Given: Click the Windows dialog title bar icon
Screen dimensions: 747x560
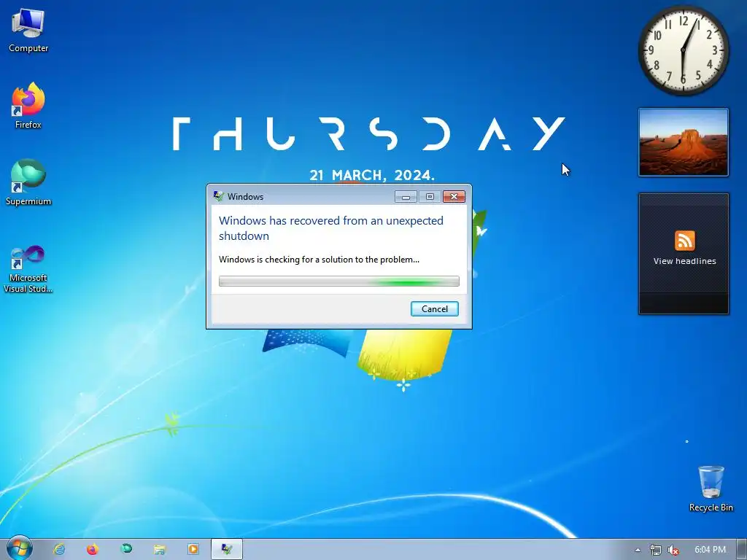Looking at the screenshot, I should pyautogui.click(x=219, y=196).
